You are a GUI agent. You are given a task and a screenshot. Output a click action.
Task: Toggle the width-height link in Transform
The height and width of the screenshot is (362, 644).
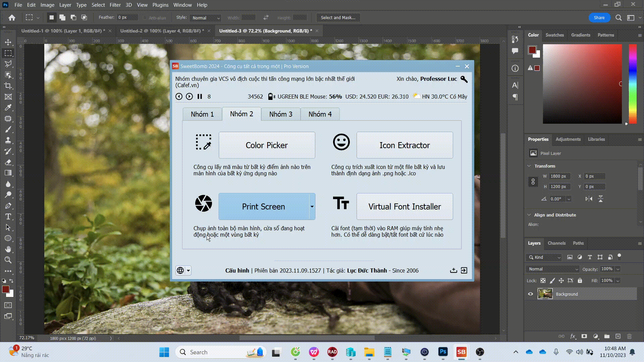click(533, 182)
